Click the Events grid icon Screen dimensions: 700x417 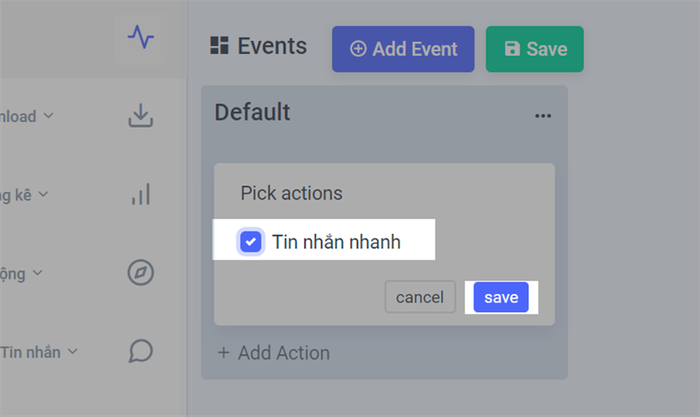219,46
